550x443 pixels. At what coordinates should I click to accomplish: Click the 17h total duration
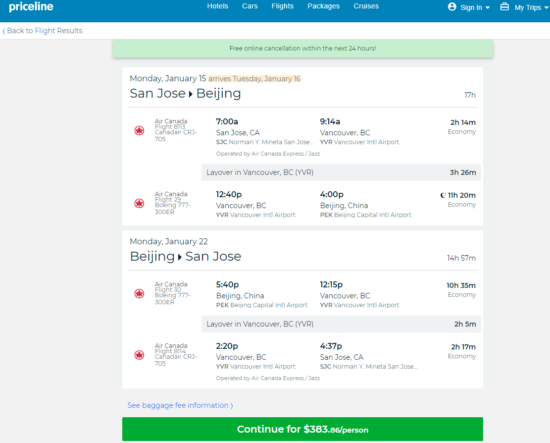470,95
